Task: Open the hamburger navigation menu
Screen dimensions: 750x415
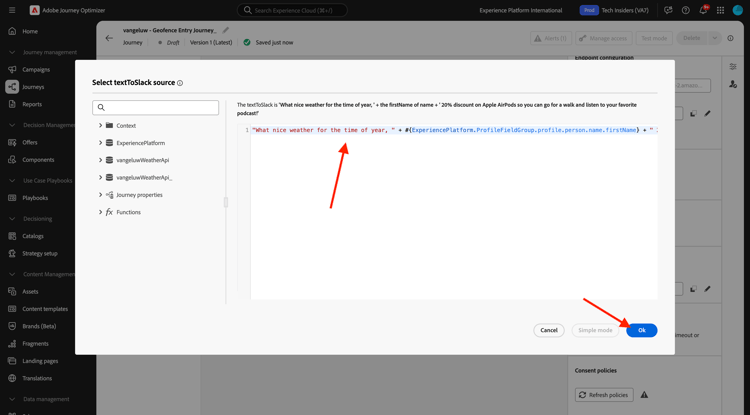Action: (12, 10)
